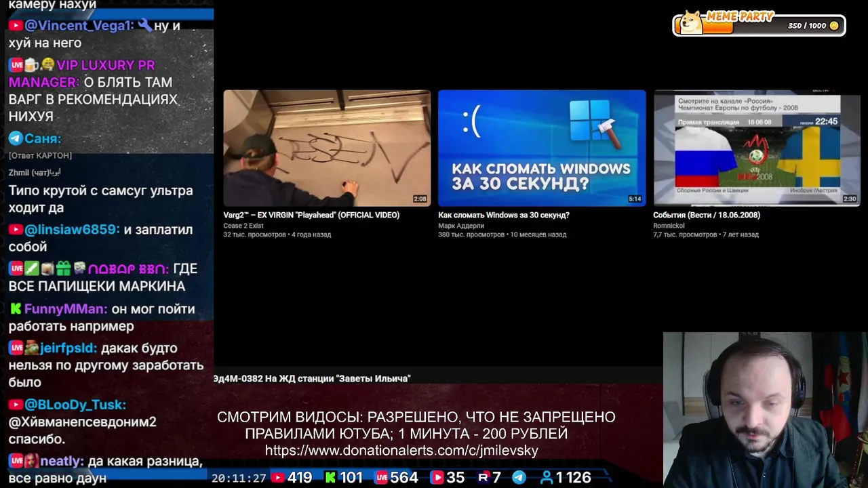Image resolution: width=868 pixels, height=488 pixels.
Task: Click the username 'VIP LUXURY PR MANAGER'
Action: click(x=81, y=73)
